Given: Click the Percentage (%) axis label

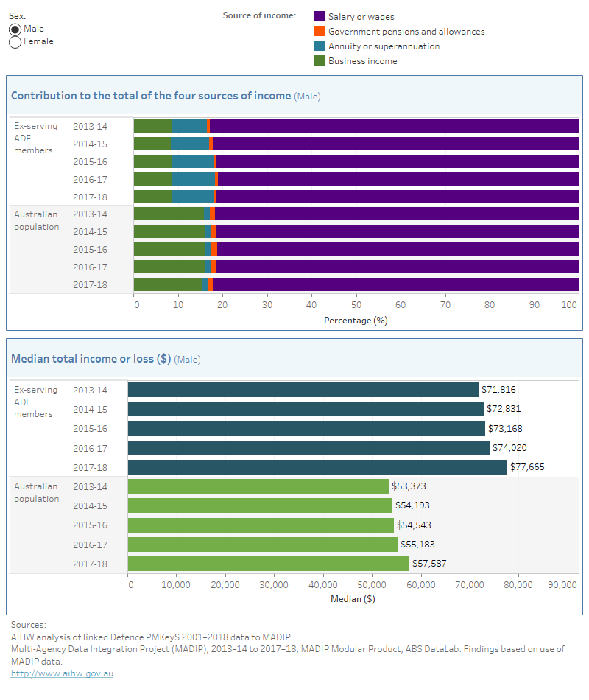Looking at the screenshot, I should coord(356,320).
